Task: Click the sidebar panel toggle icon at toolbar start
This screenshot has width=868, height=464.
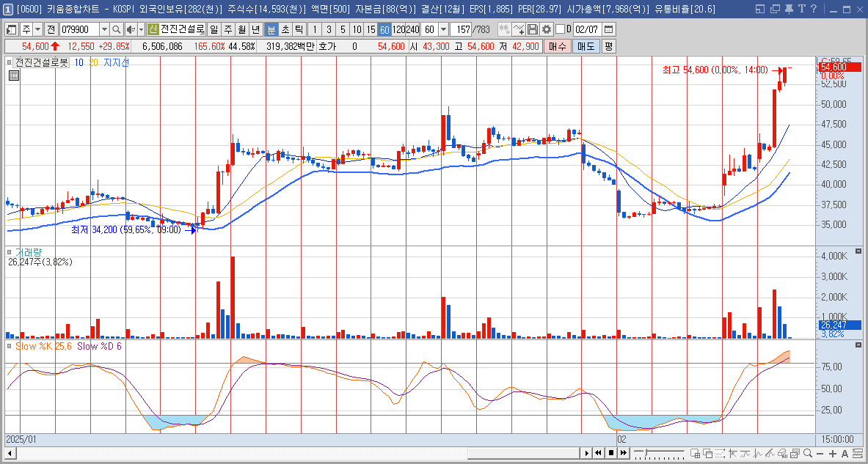Action: (11, 29)
